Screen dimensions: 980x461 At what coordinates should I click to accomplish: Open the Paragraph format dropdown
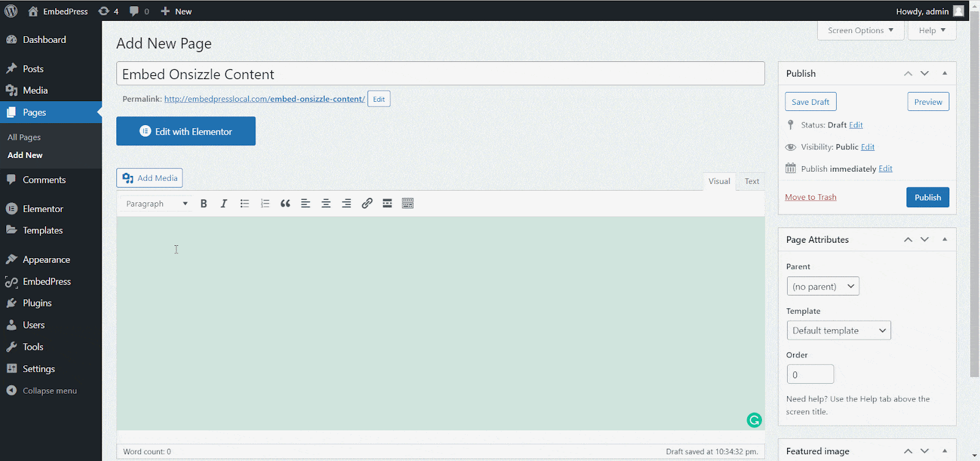(157, 204)
